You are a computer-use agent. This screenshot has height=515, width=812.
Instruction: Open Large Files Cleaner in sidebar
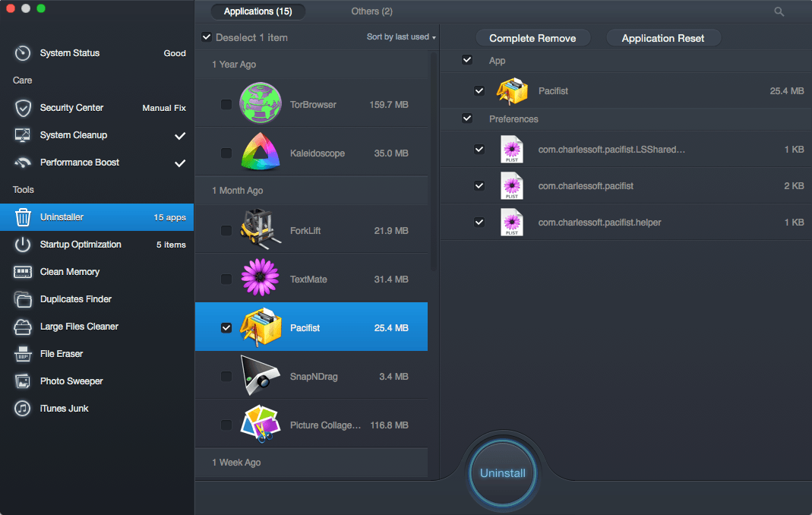pyautogui.click(x=96, y=327)
